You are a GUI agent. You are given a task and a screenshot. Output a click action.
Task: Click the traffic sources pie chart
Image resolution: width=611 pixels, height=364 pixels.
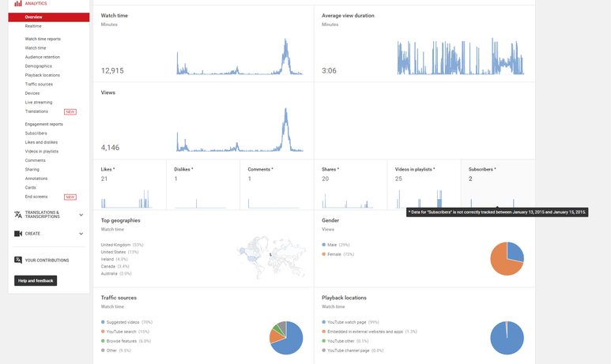(286, 337)
